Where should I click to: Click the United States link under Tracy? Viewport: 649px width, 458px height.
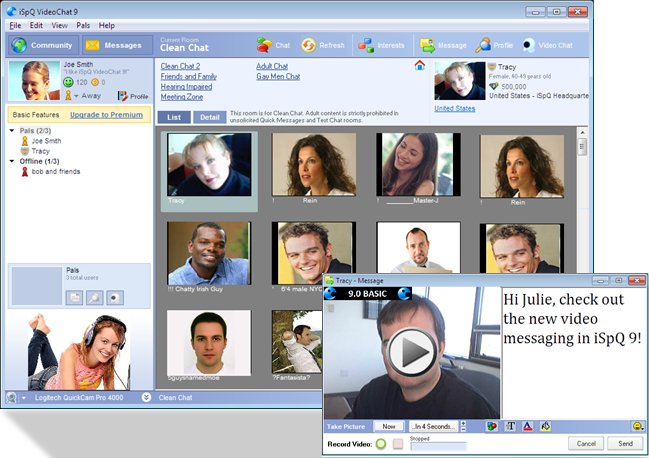(454, 108)
